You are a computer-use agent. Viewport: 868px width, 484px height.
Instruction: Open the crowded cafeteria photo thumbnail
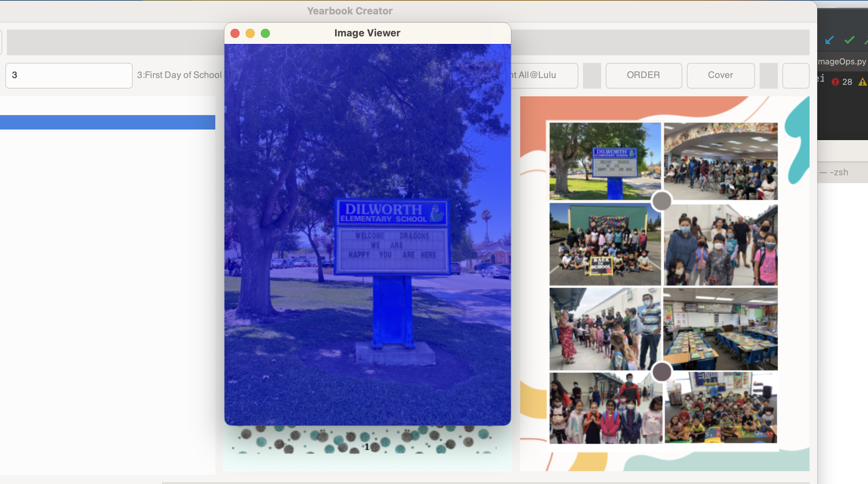(721, 161)
